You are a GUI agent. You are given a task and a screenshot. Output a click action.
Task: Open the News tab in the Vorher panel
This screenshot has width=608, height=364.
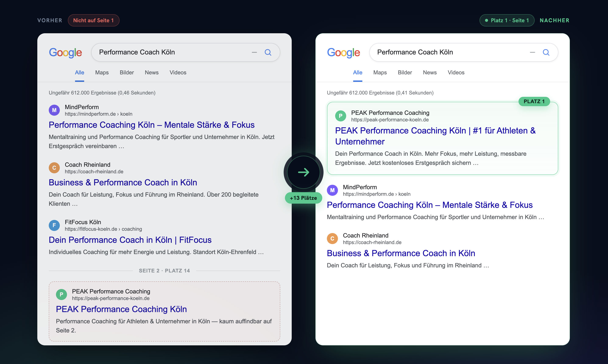coord(152,72)
